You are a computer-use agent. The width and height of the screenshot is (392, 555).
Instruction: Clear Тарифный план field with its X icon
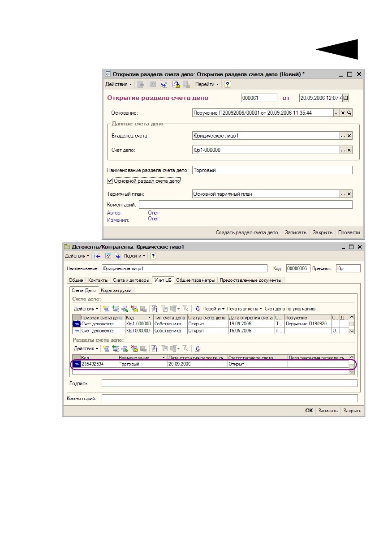349,194
